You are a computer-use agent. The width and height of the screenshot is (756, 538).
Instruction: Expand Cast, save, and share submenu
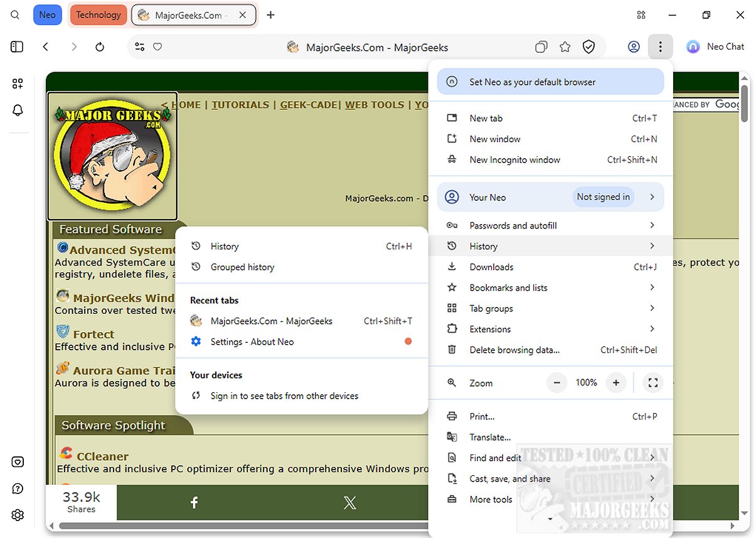550,478
